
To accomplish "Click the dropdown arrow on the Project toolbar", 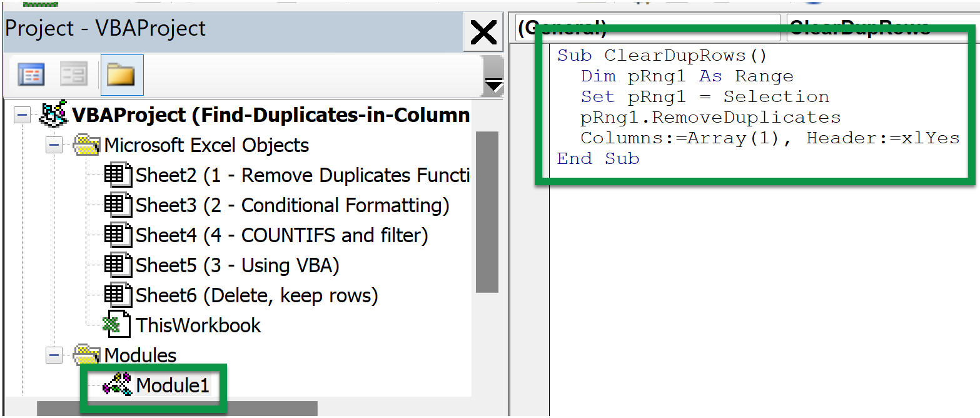I will pyautogui.click(x=493, y=82).
